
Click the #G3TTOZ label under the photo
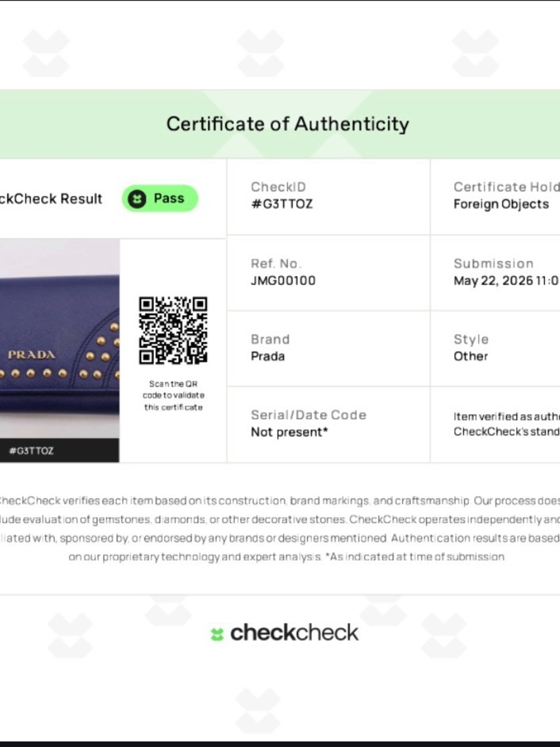pos(31,451)
